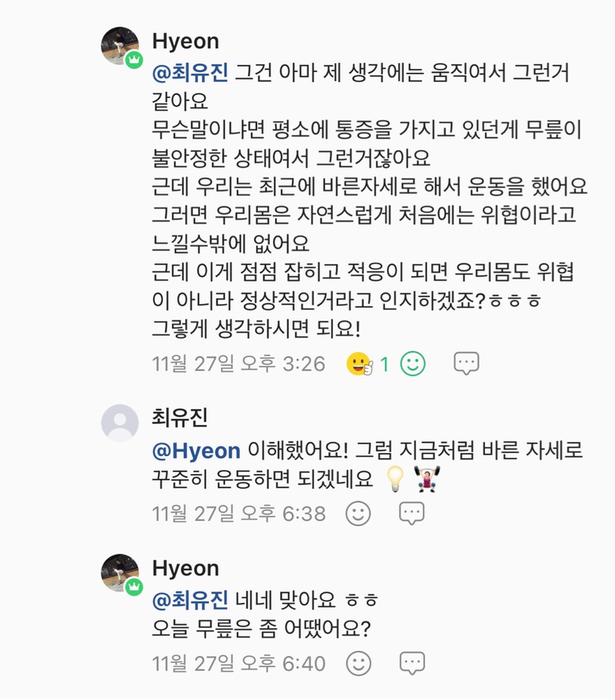Click the @최유진 mention in last comment
Image resolution: width=615 pixels, height=700 pixels.
coord(190,600)
